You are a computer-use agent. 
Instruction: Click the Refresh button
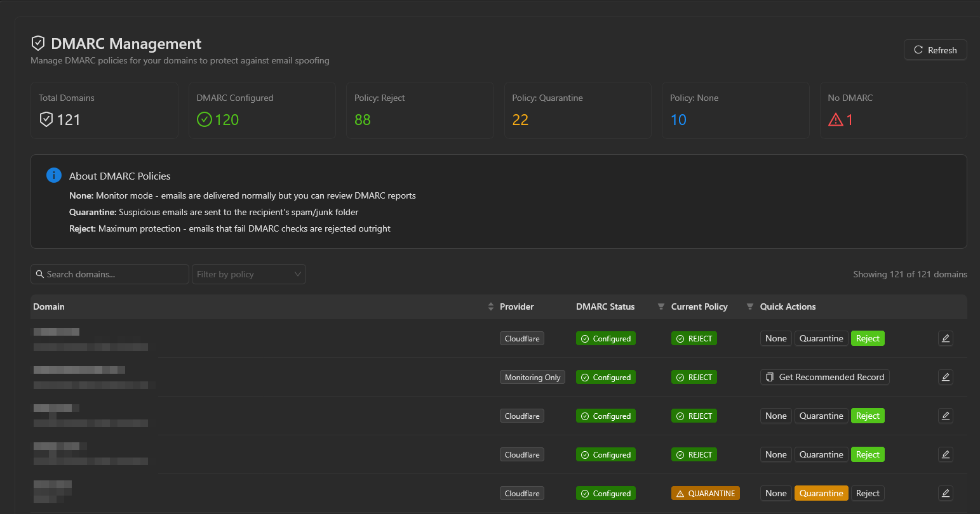[935, 50]
